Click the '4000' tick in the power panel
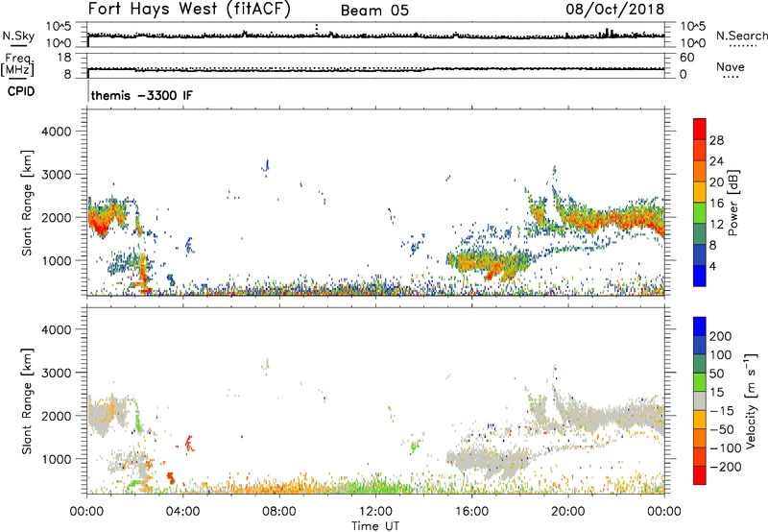768x532 pixels. [x=56, y=132]
